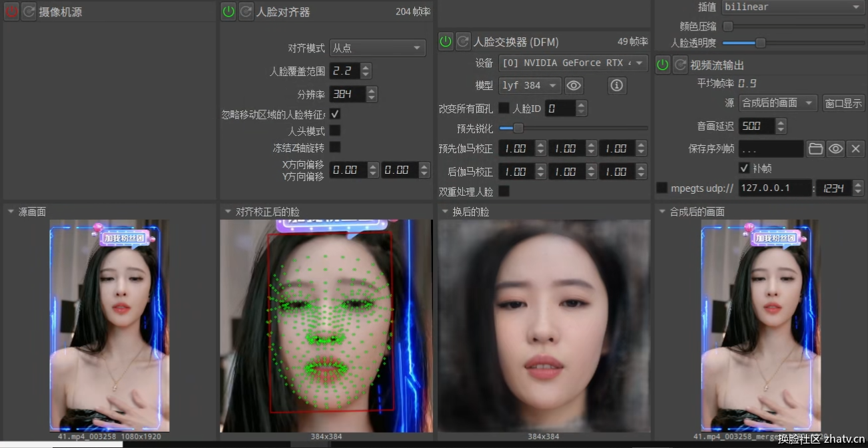Enable head mode (人头模式) checkbox

point(335,130)
